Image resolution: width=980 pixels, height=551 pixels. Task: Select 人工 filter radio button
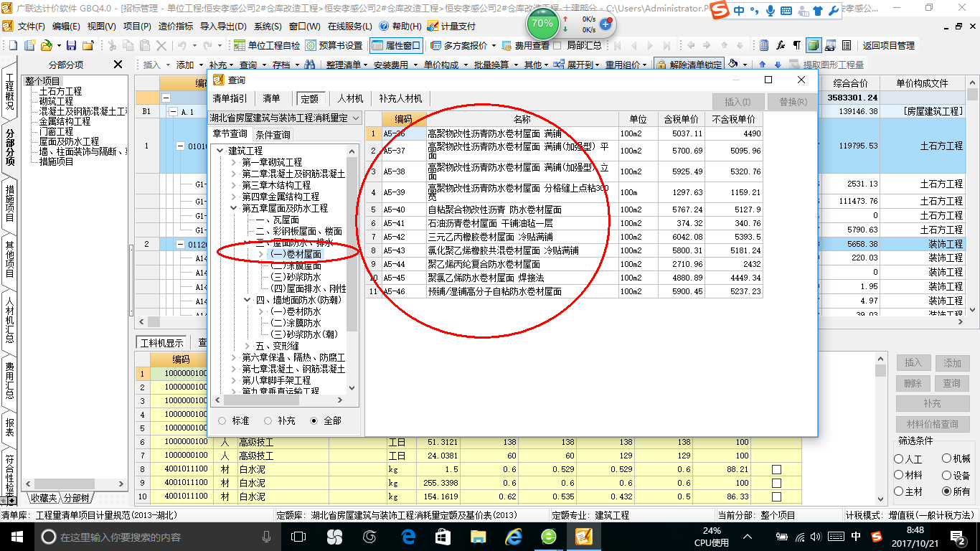pyautogui.click(x=899, y=458)
